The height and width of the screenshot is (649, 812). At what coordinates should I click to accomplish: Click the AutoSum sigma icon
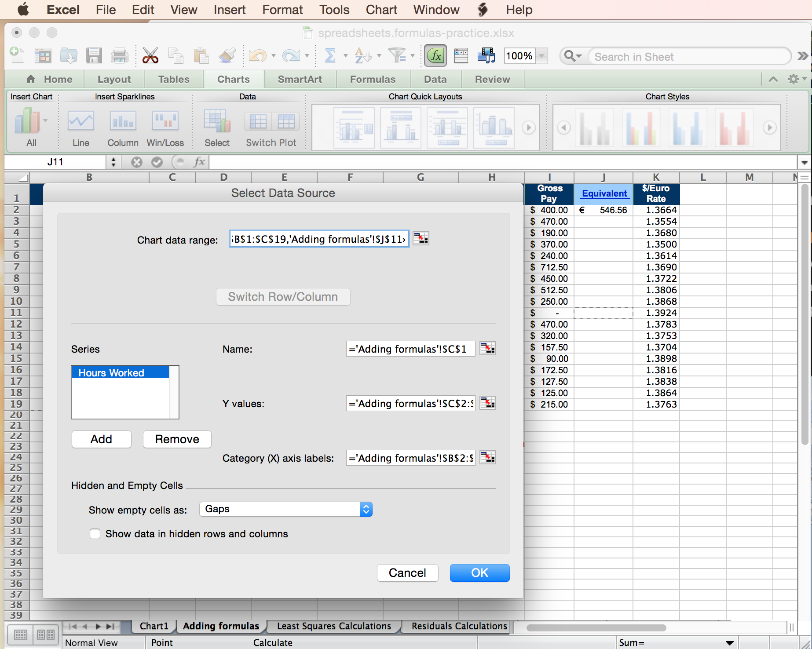click(330, 56)
